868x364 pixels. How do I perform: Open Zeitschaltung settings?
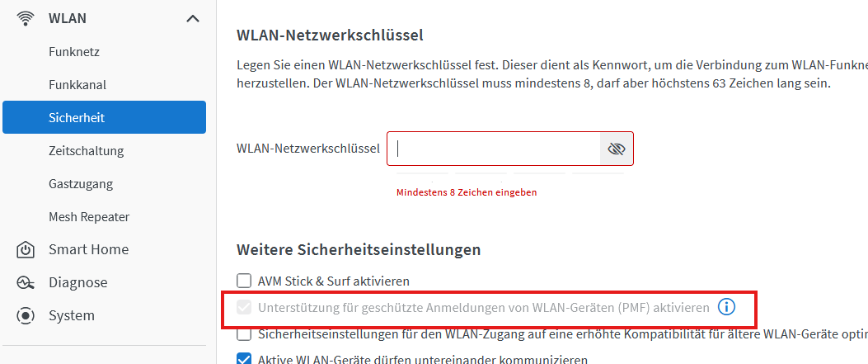[86, 150]
